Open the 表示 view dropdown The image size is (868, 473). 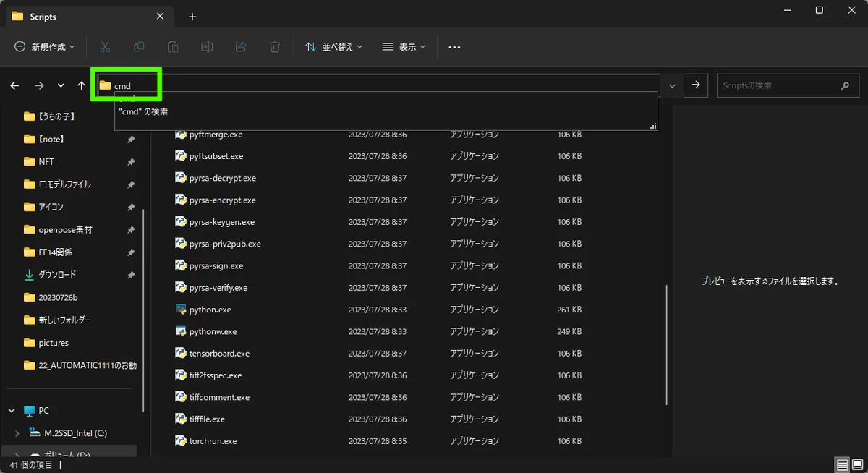click(404, 47)
